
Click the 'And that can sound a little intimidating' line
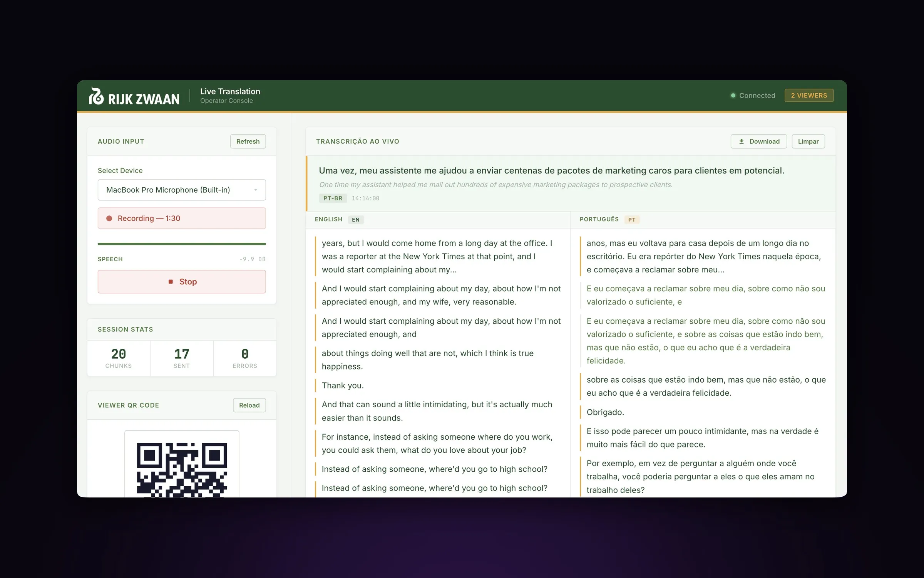437,411
